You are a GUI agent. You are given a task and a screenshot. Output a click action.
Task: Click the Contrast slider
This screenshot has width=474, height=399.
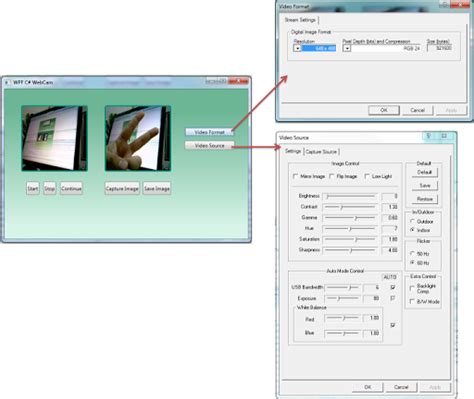tap(350, 207)
